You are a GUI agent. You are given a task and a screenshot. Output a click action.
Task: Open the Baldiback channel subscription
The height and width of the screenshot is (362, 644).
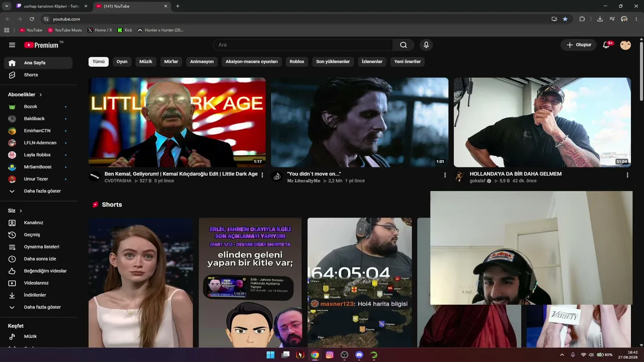38,119
